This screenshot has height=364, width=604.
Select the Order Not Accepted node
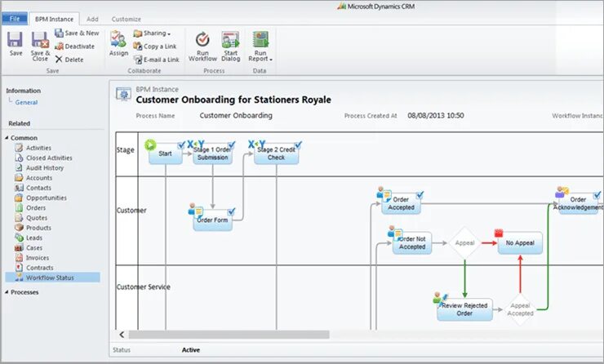point(412,243)
